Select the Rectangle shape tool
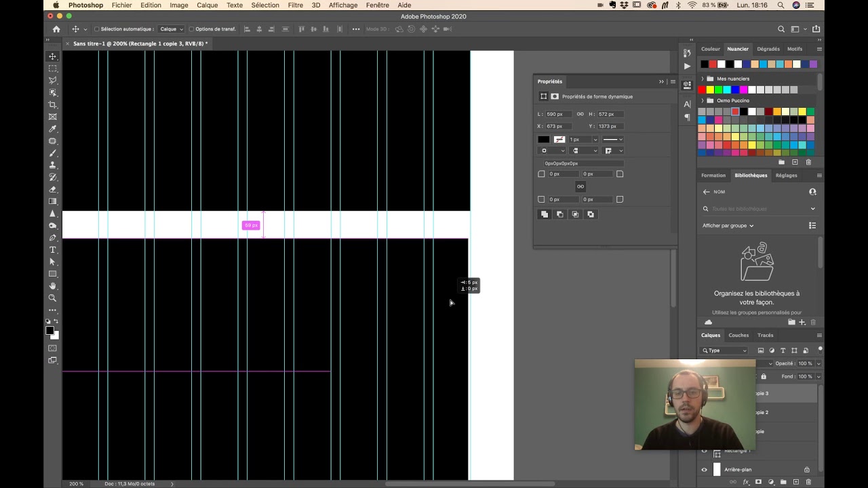The height and width of the screenshot is (488, 868). (53, 274)
